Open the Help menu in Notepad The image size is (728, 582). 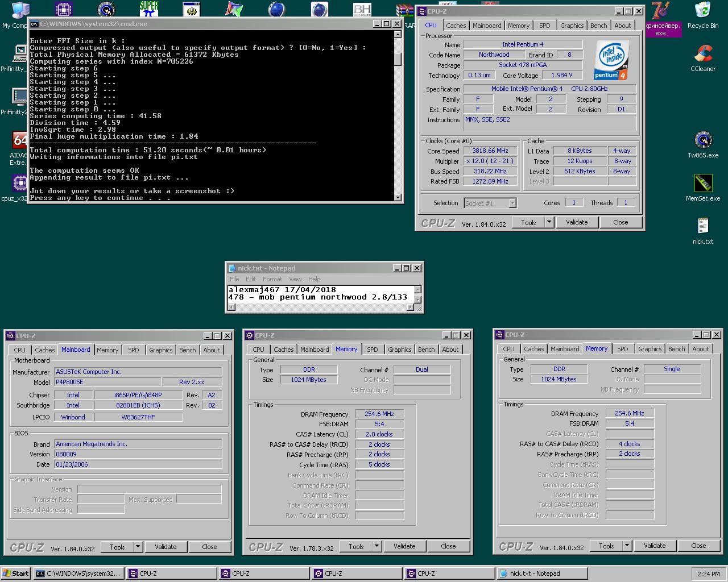[x=314, y=279]
